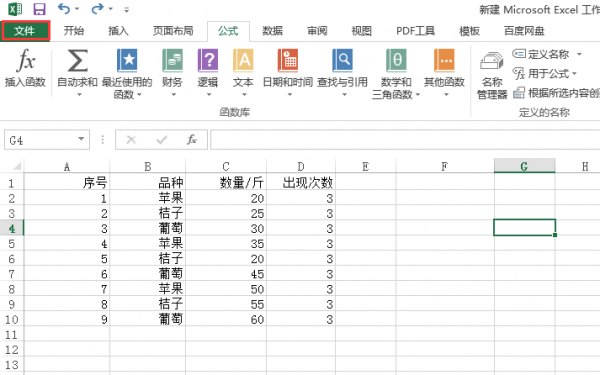Click cell with header 品种

[147, 183]
